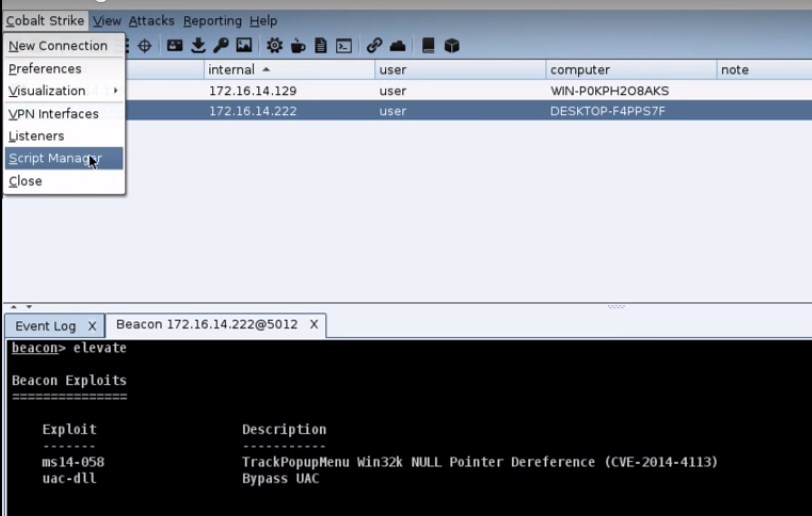Switch to the Event Log tab
The height and width of the screenshot is (516, 812).
46,326
